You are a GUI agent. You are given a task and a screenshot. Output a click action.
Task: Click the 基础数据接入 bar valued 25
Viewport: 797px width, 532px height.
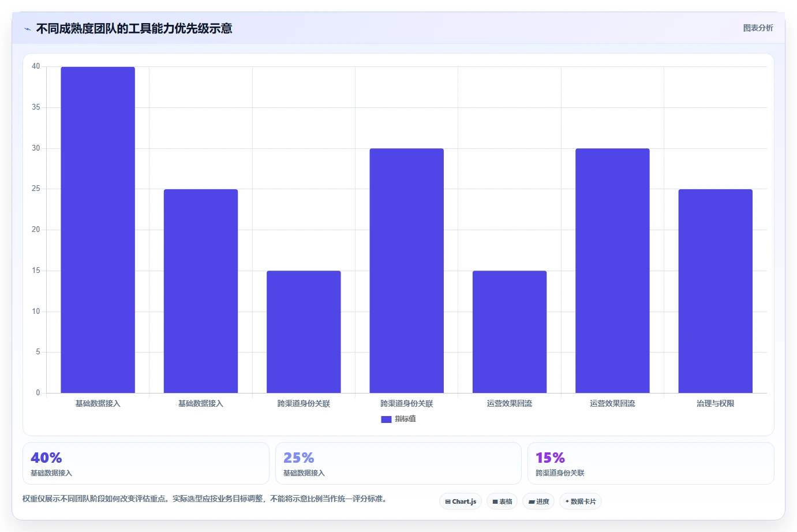click(x=201, y=291)
